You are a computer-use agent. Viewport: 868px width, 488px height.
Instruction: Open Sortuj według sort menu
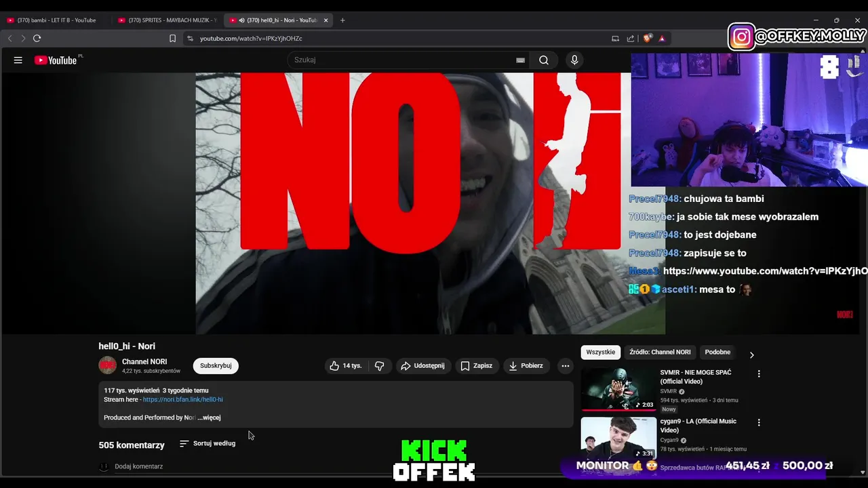208,444
